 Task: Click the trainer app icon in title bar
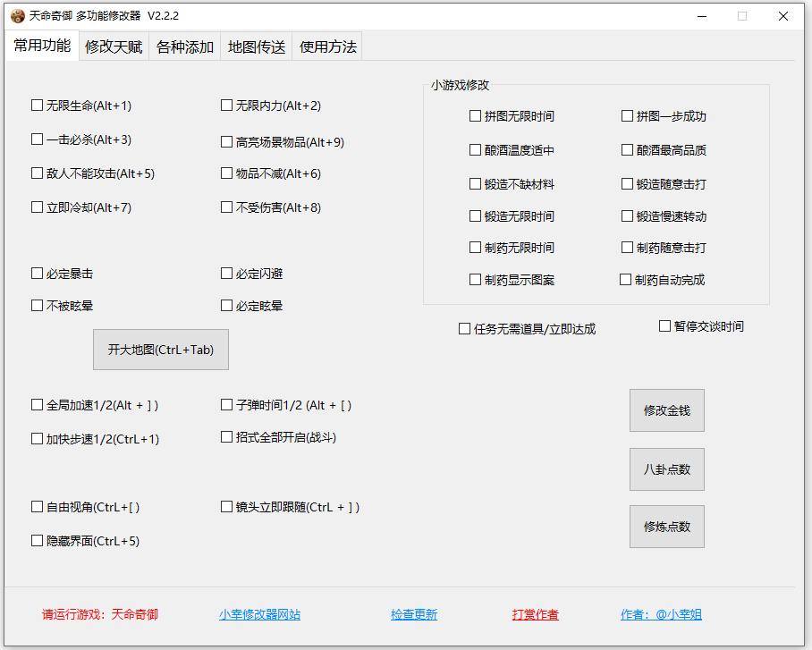16,15
